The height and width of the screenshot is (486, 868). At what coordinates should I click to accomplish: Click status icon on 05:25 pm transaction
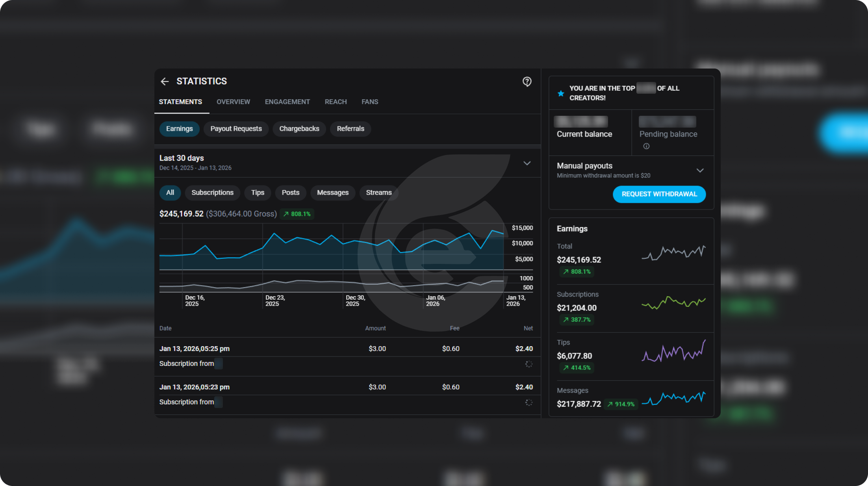point(529,364)
